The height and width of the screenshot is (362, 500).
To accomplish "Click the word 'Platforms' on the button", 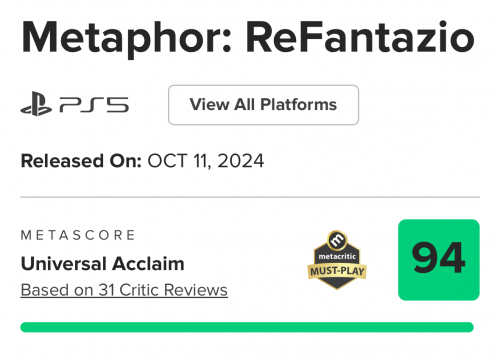I will 299,105.
